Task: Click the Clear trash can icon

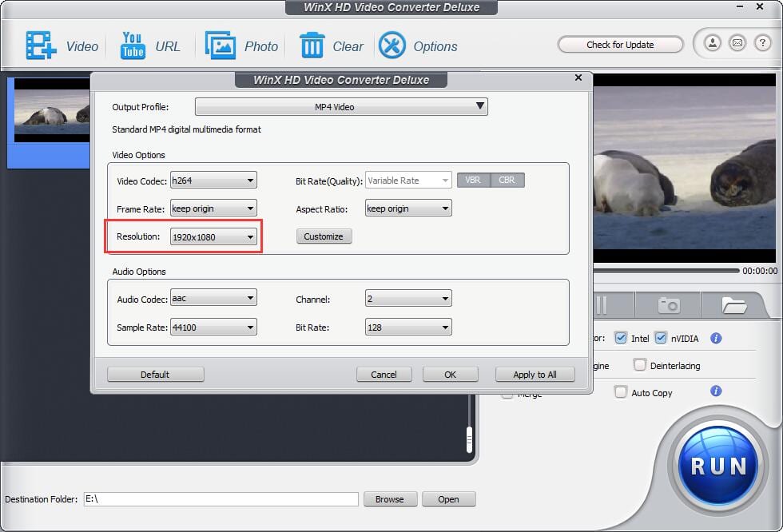Action: click(x=312, y=46)
